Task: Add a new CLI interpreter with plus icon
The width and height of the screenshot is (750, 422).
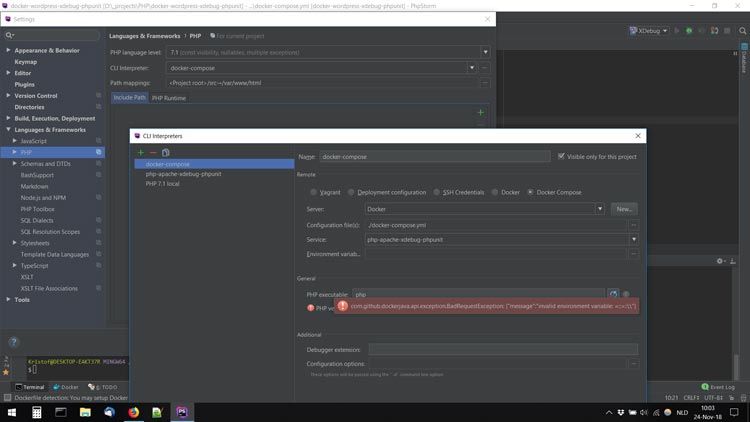Action: (x=141, y=153)
